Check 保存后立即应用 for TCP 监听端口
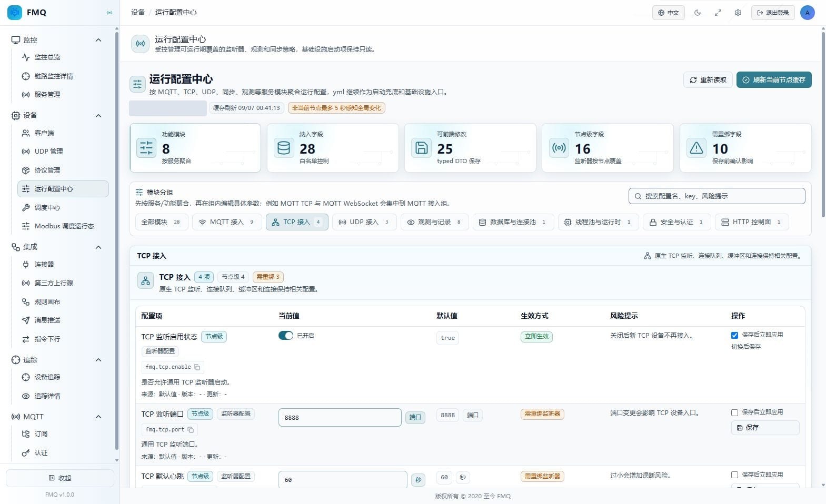The width and height of the screenshot is (826, 504). point(734,412)
